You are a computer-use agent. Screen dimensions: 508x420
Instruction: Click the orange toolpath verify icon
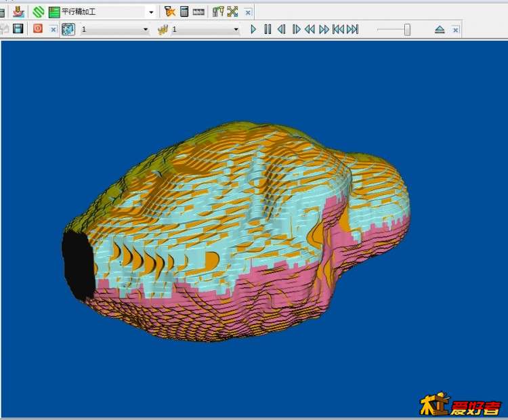[x=169, y=12]
